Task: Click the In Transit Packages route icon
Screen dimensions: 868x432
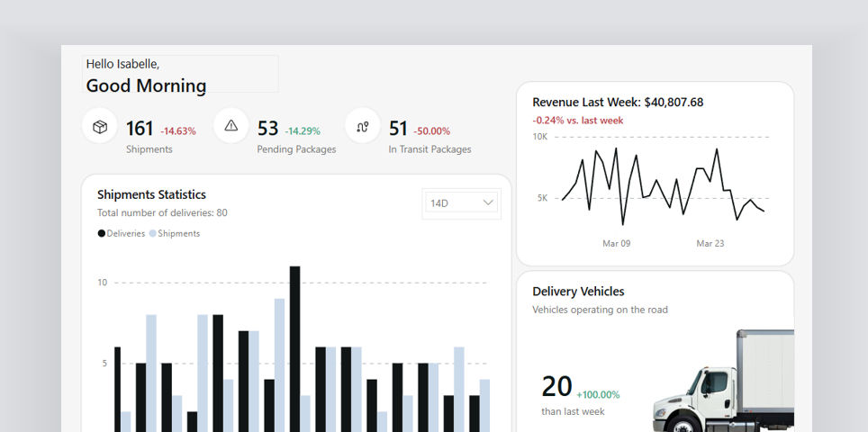Action: [363, 127]
